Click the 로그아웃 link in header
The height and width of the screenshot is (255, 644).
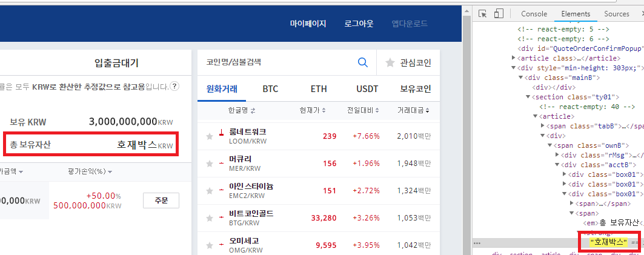pos(359,24)
